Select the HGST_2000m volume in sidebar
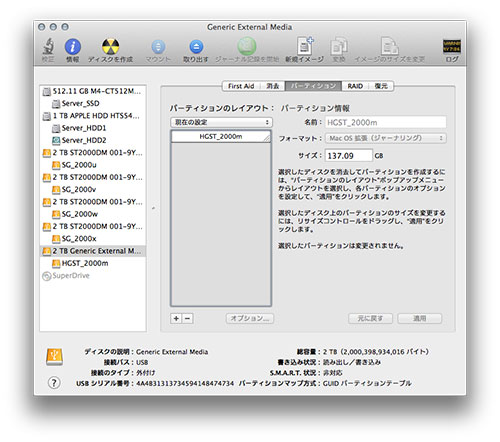 coord(93,263)
